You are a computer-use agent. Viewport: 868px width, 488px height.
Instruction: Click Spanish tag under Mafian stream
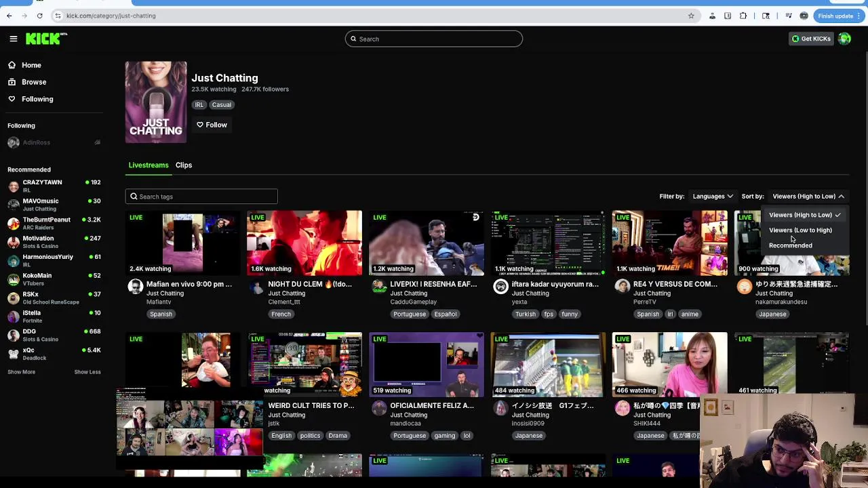(161, 314)
